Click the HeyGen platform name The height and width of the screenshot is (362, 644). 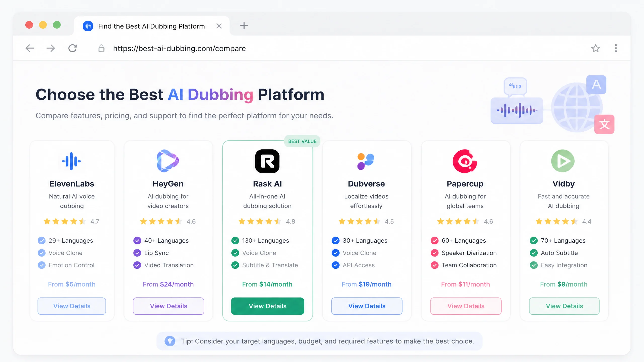[168, 184]
